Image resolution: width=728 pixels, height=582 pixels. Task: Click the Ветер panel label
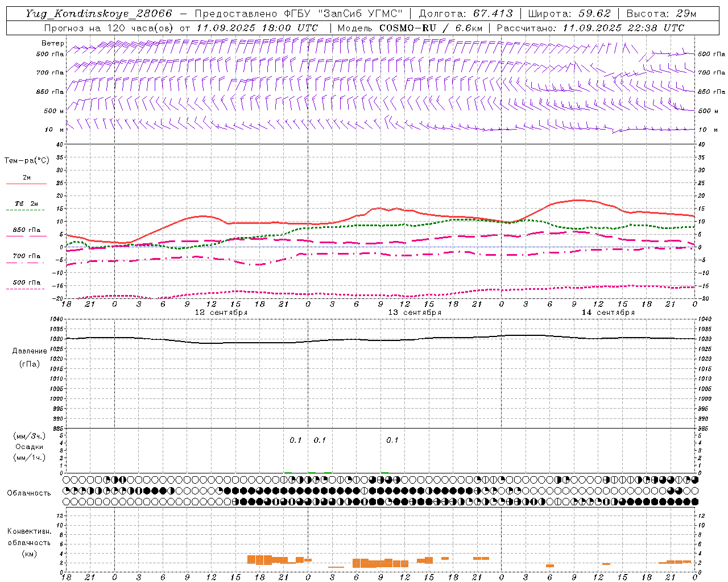pyautogui.click(x=53, y=43)
